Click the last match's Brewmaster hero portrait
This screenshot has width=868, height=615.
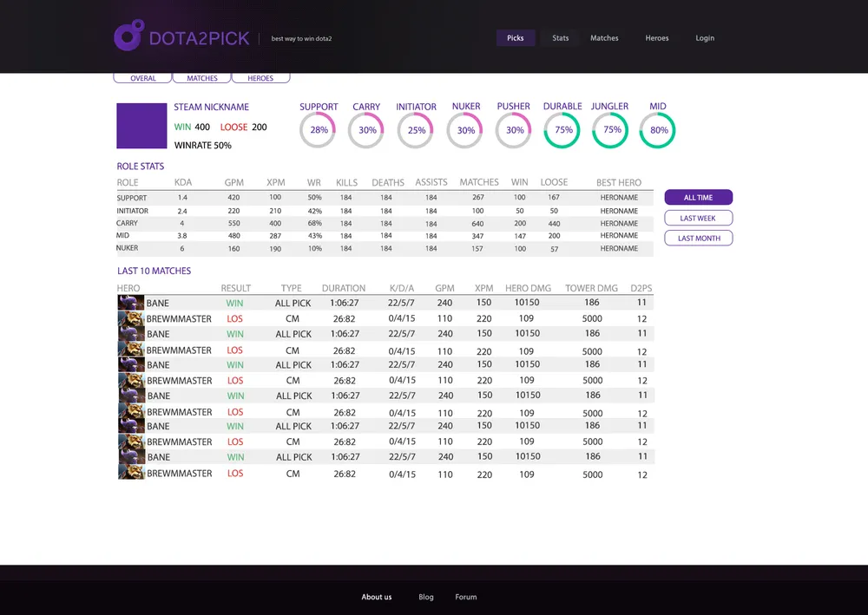pyautogui.click(x=131, y=473)
